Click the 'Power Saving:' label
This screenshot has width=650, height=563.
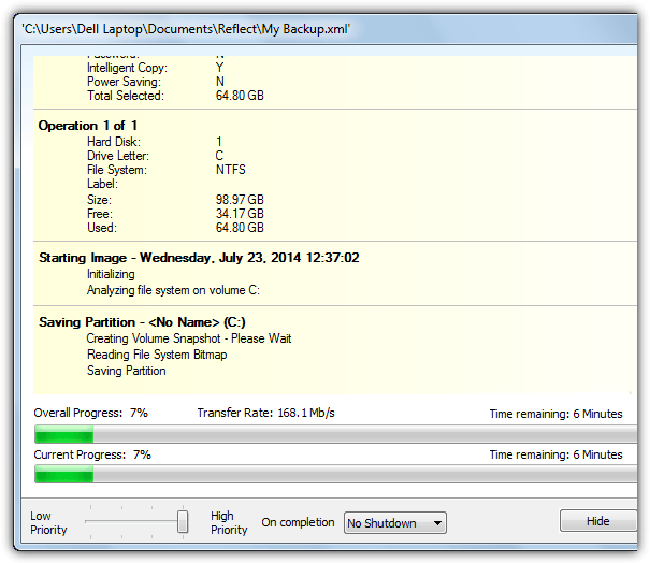click(124, 82)
